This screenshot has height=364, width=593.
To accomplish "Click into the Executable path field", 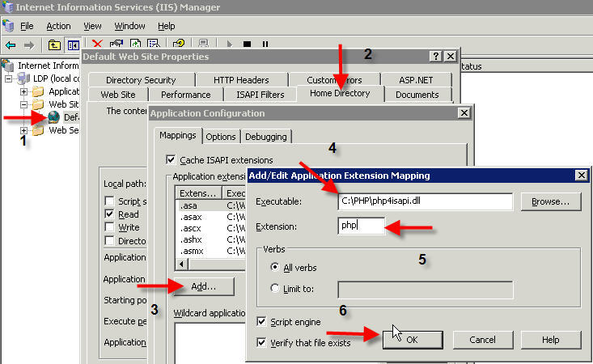I will point(425,201).
